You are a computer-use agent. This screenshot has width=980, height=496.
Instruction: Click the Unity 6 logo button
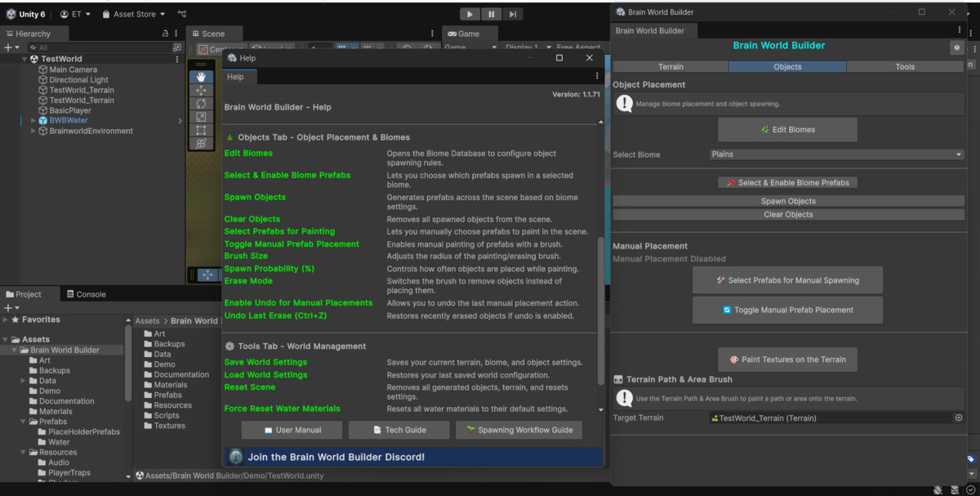pos(26,14)
